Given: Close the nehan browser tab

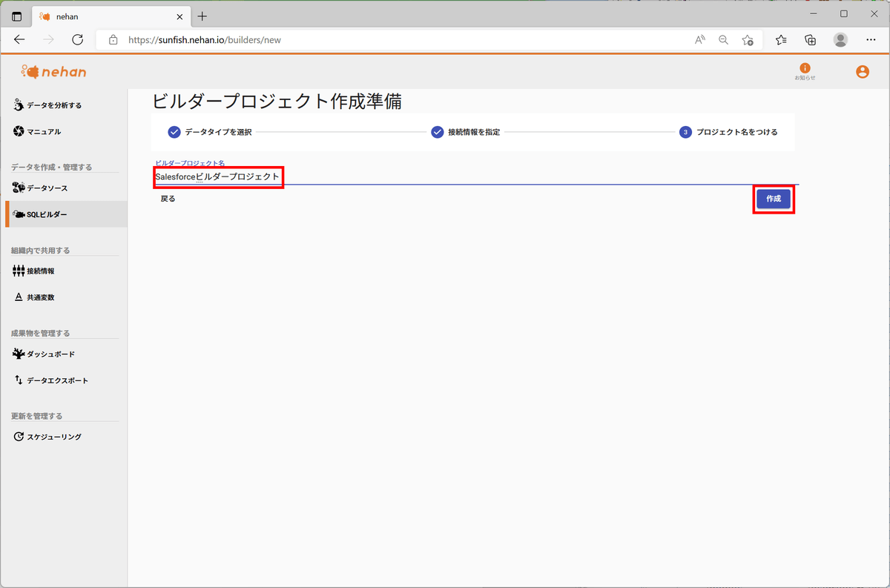Looking at the screenshot, I should (179, 16).
